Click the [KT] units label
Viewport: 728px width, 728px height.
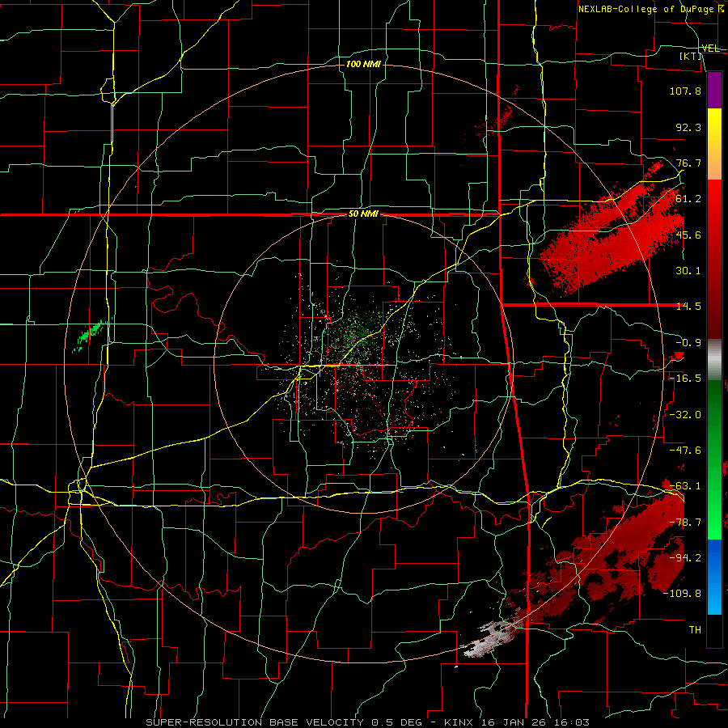(691, 56)
